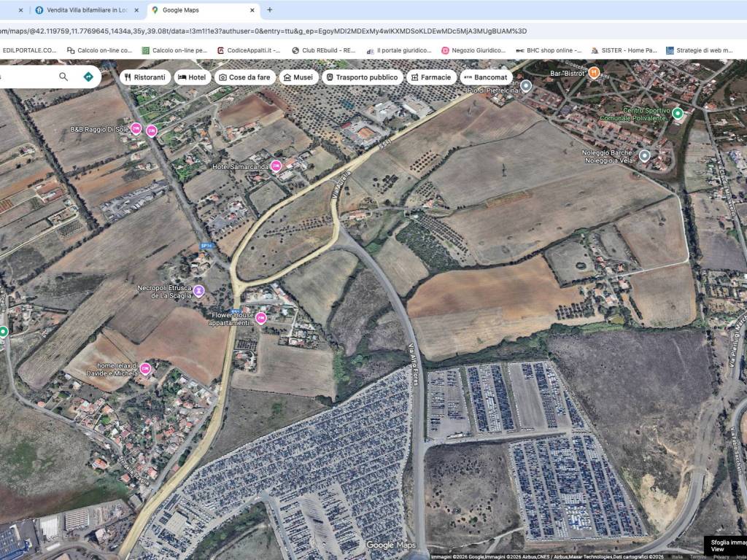
Task: Click the B&B Raggio Di Sole marker
Action: [136, 129]
